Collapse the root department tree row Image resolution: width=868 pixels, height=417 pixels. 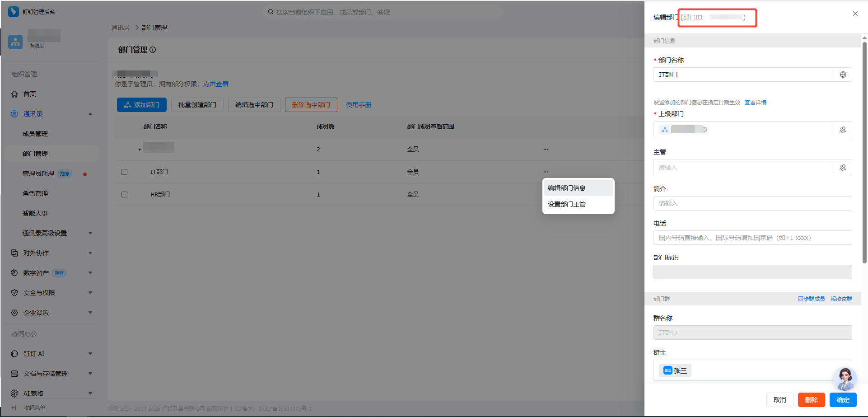(140, 150)
